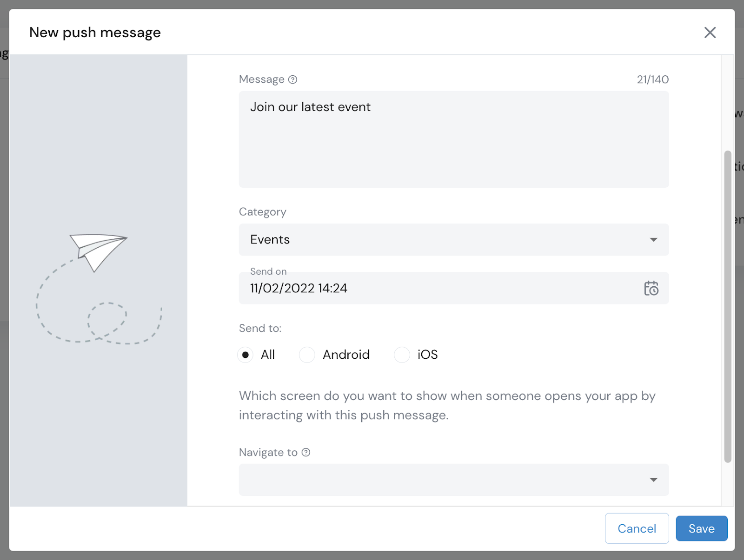Close the New push message dialog
Image resolution: width=744 pixels, height=560 pixels.
point(710,33)
